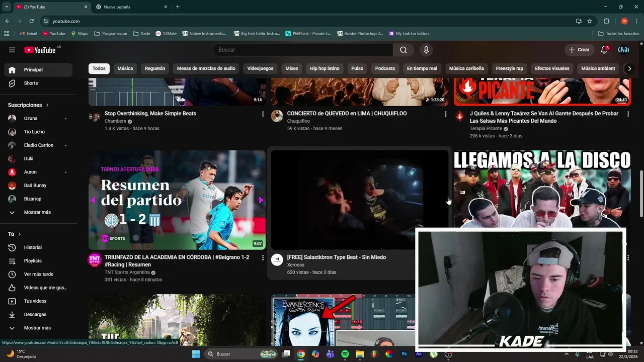The height and width of the screenshot is (362, 644).
Task: Expand the Suscripciones section
Action: [29, 105]
